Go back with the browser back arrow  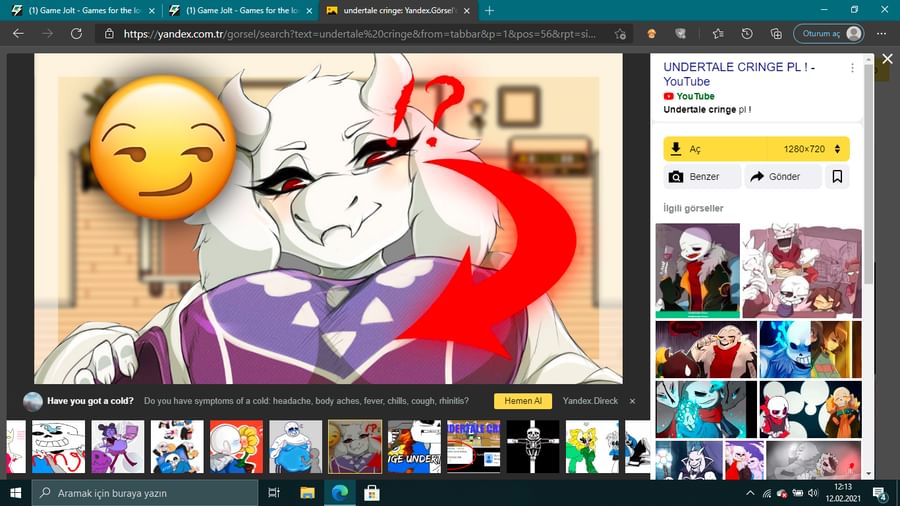[x=18, y=34]
